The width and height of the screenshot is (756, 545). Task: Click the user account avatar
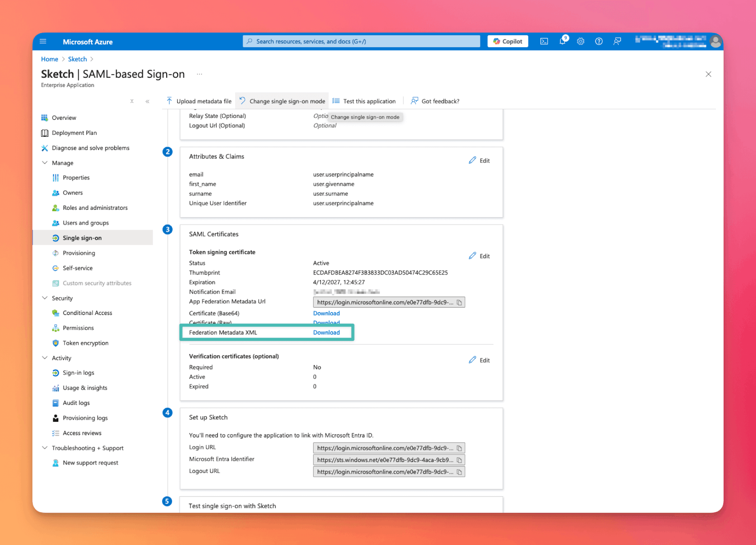[715, 41]
